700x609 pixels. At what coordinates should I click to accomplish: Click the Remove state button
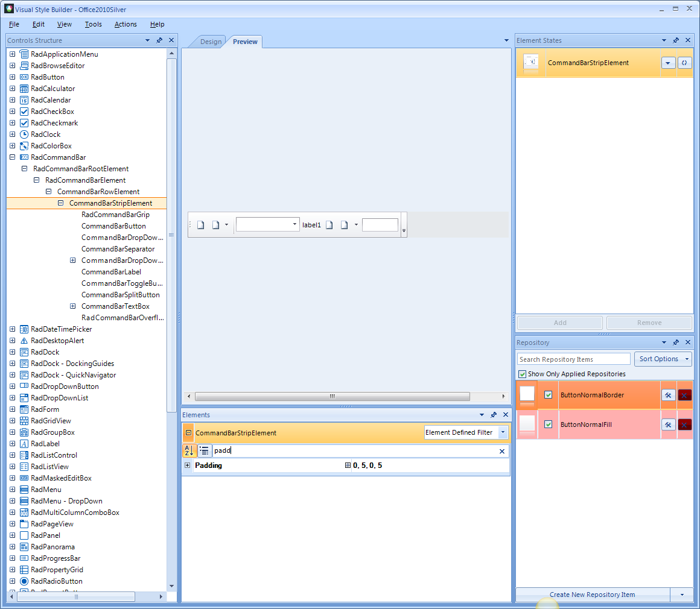click(649, 323)
